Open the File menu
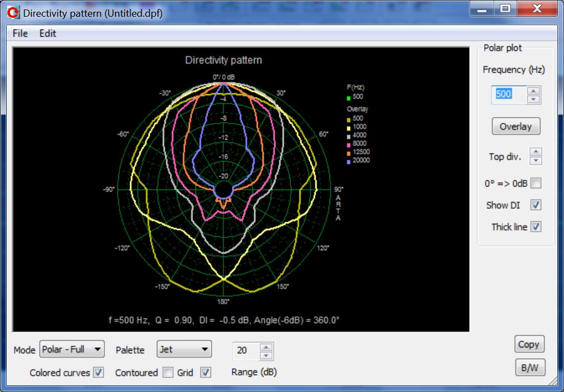The image size is (564, 392). pyautogui.click(x=20, y=34)
